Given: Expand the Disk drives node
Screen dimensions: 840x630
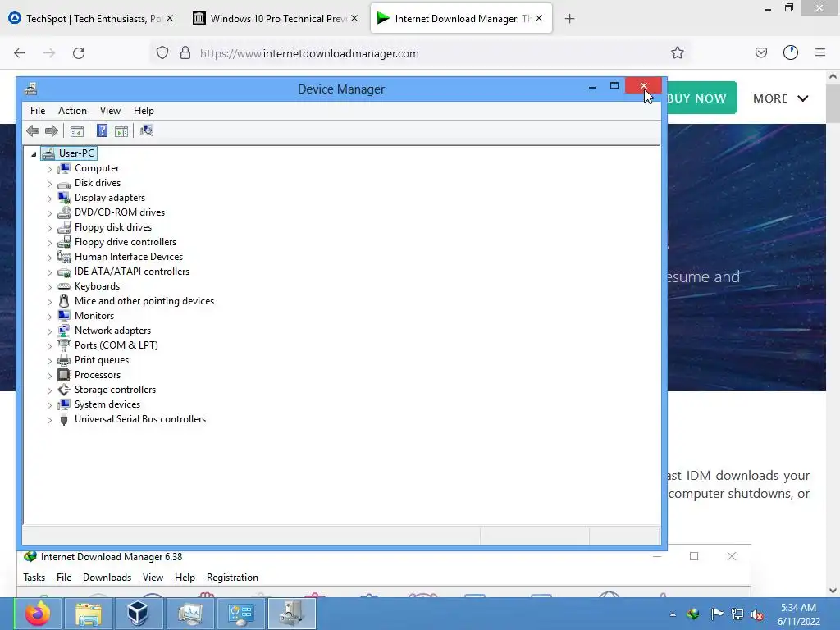Looking at the screenshot, I should 49,184.
